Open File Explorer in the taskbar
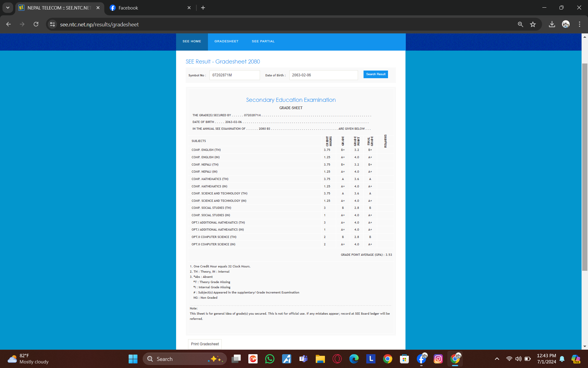588x368 pixels. coord(320,359)
